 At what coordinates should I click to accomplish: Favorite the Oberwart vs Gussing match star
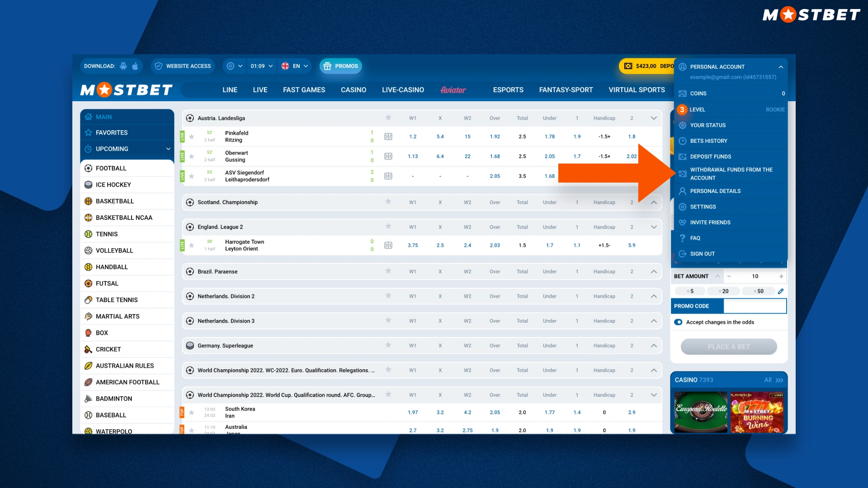click(192, 156)
